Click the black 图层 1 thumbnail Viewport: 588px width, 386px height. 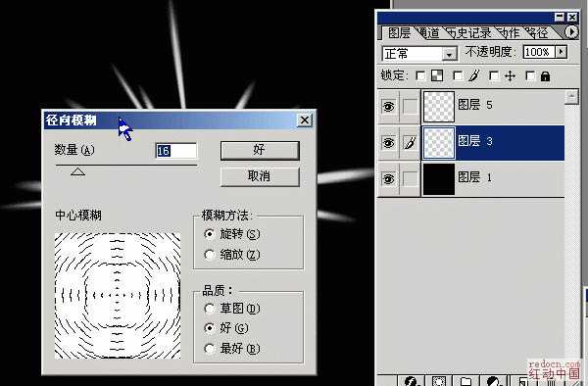(439, 178)
